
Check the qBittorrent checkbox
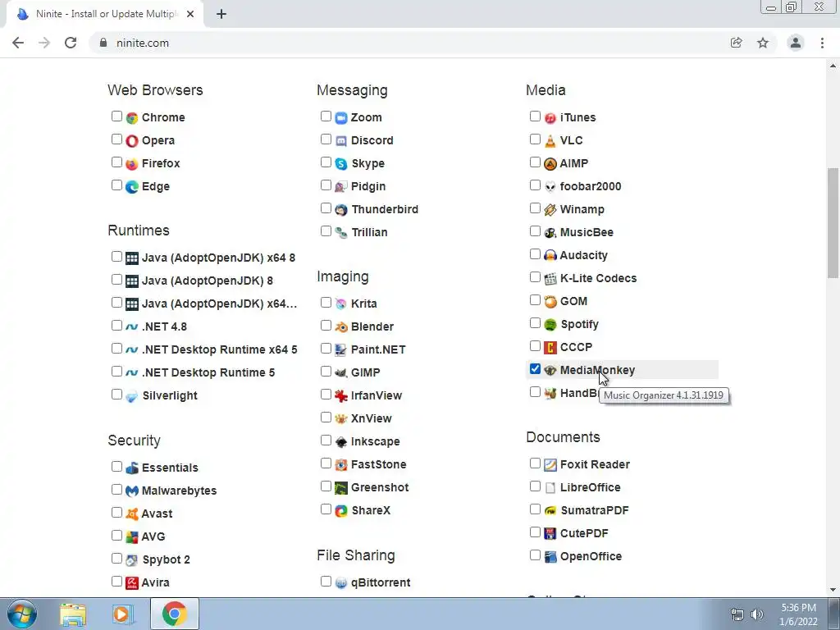tap(326, 582)
